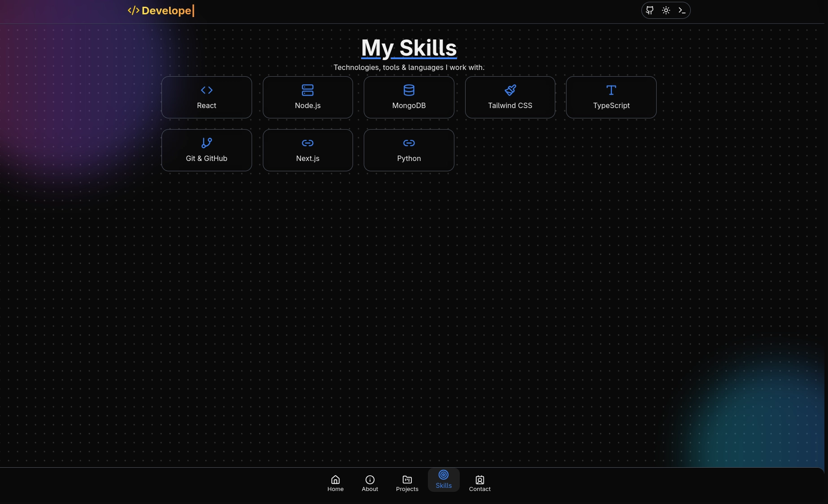Open the GitHub icon in header
Screen dimensions: 828x504
pos(649,10)
